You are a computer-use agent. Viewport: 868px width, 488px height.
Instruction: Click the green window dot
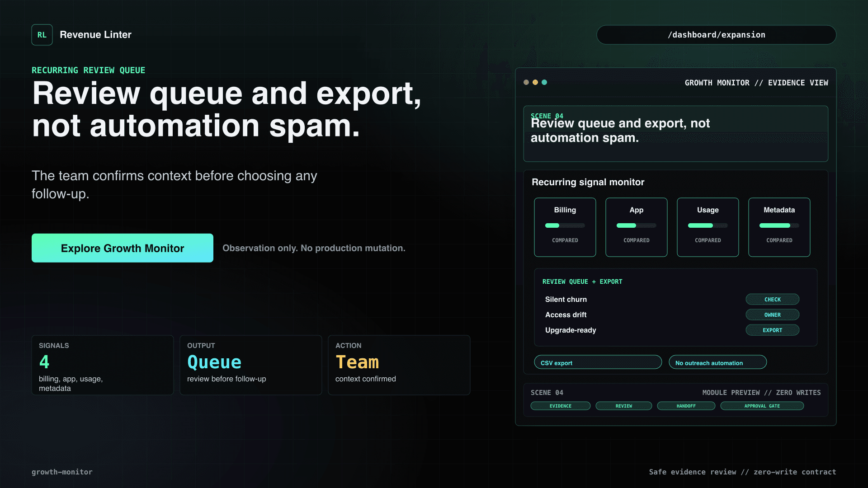click(544, 82)
